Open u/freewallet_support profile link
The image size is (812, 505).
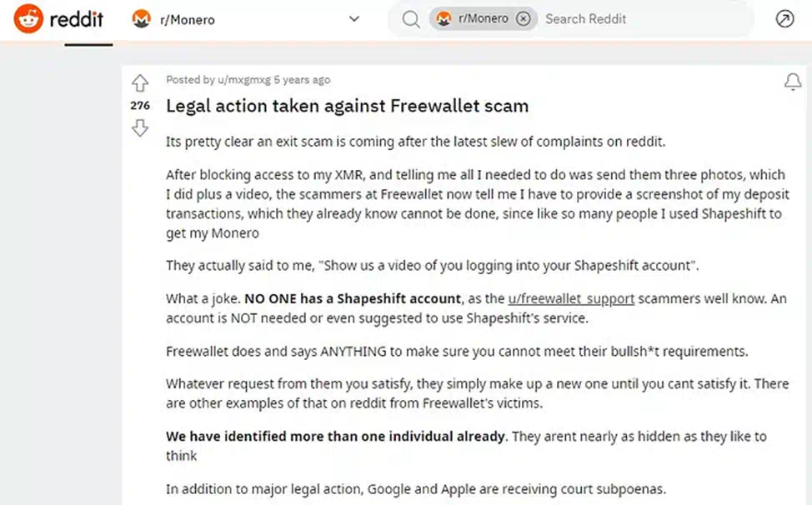coord(571,298)
